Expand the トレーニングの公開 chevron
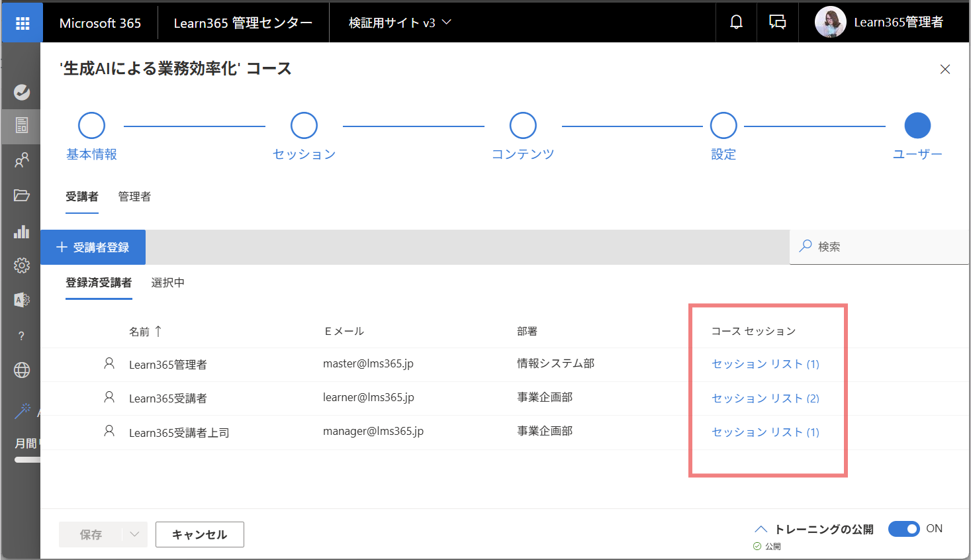This screenshot has height=560, width=971. tap(761, 529)
